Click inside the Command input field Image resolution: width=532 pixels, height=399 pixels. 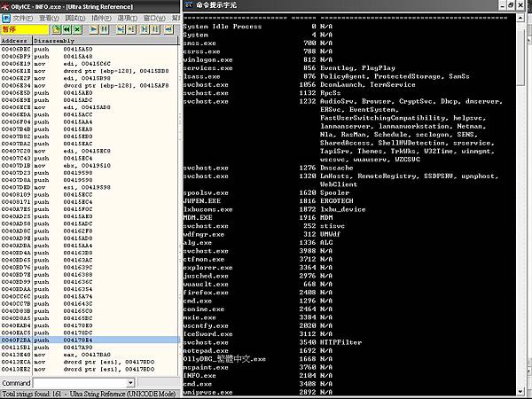pos(81,383)
